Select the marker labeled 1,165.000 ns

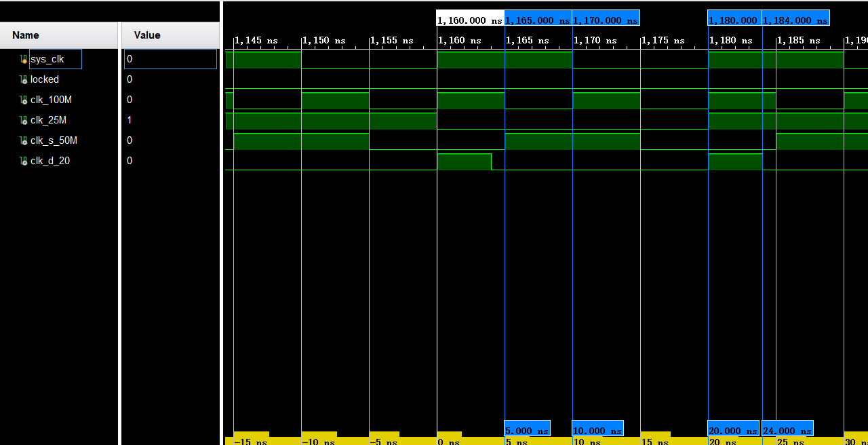pyautogui.click(x=538, y=20)
